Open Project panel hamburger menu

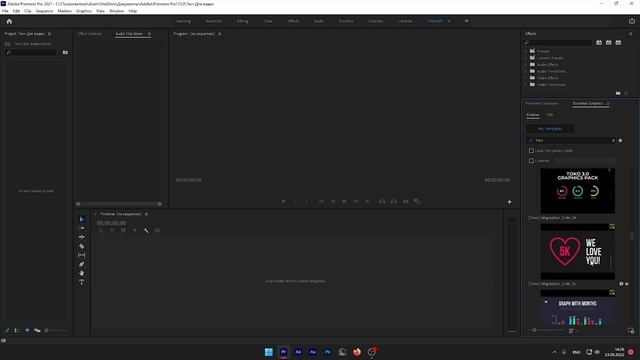(49, 34)
